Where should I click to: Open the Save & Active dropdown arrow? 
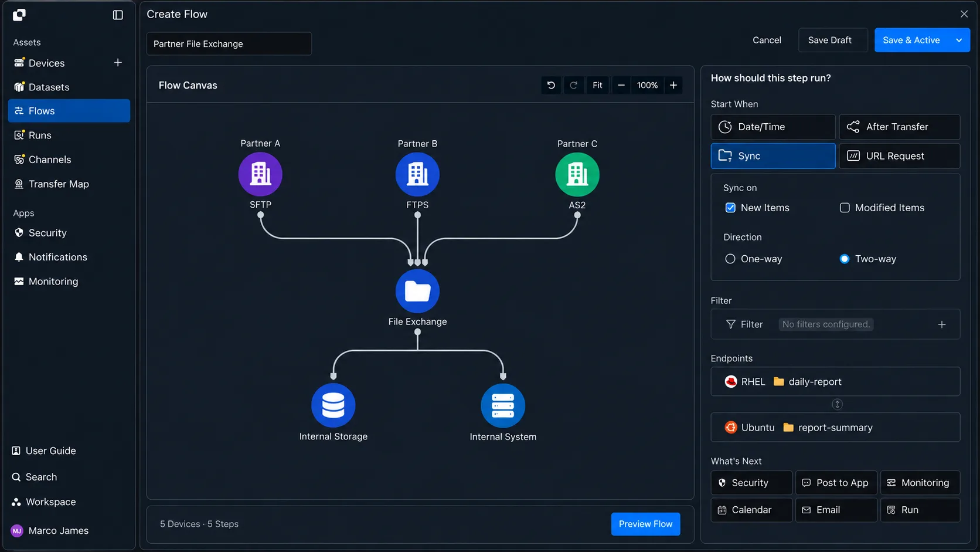point(959,40)
